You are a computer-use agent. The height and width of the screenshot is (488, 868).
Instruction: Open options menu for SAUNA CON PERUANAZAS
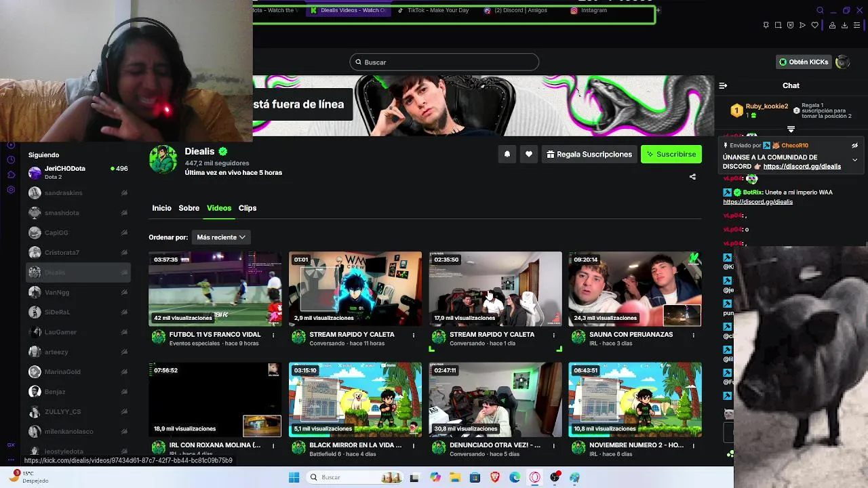694,335
